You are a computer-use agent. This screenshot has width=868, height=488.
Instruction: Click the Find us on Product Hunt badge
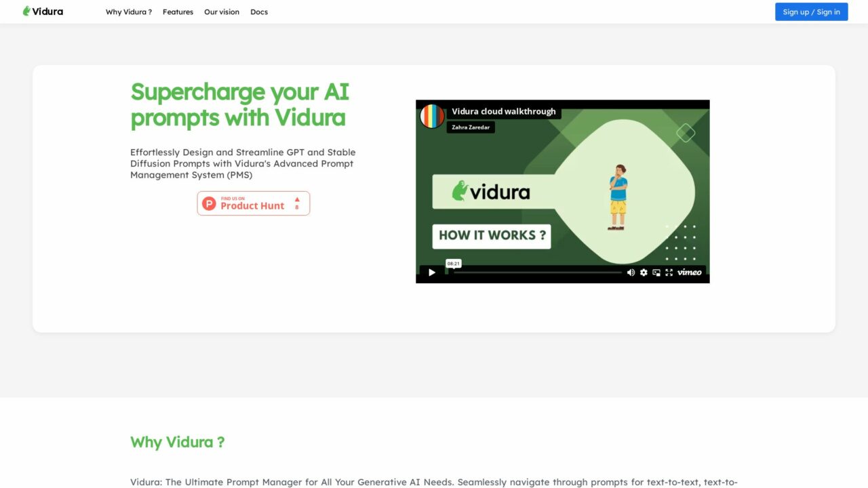[253, 203]
